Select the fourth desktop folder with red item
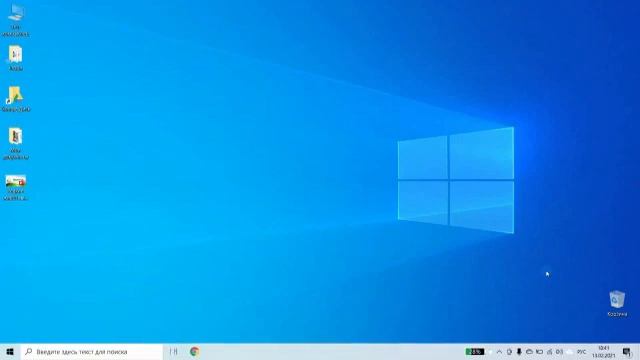This screenshot has width=640, height=360. (16, 144)
